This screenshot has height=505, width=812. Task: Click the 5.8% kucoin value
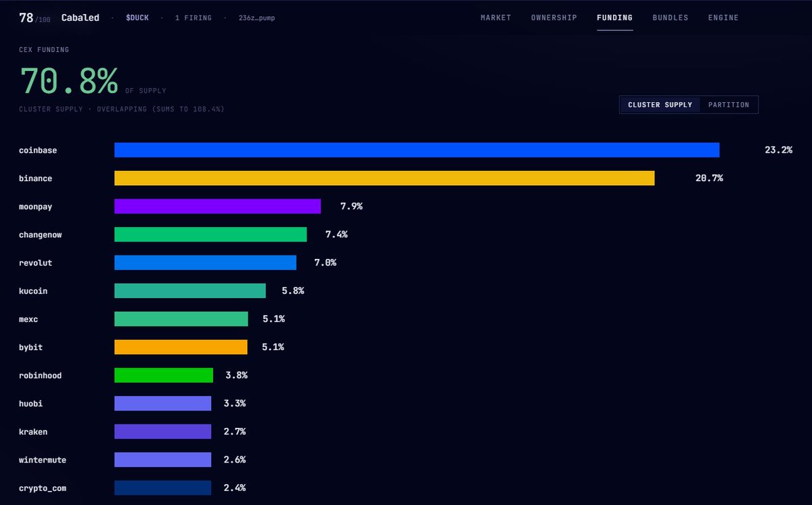coord(293,291)
